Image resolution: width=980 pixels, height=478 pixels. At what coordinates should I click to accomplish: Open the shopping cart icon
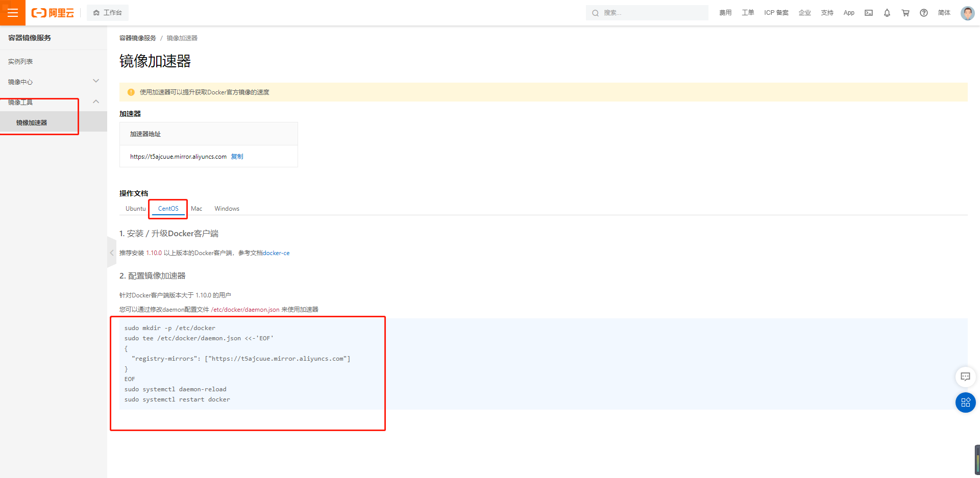pos(905,13)
